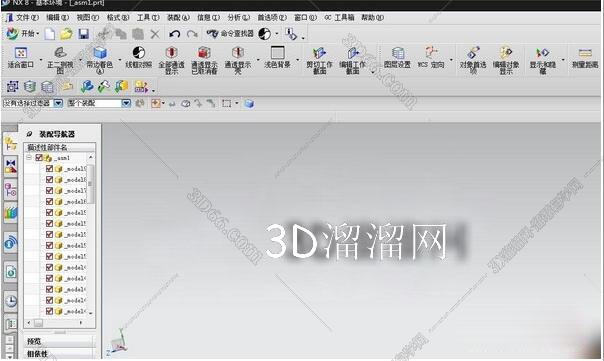The height and width of the screenshot is (361, 604).
Task: Click the blue cube icon on the selection bar
Action: pos(249,103)
